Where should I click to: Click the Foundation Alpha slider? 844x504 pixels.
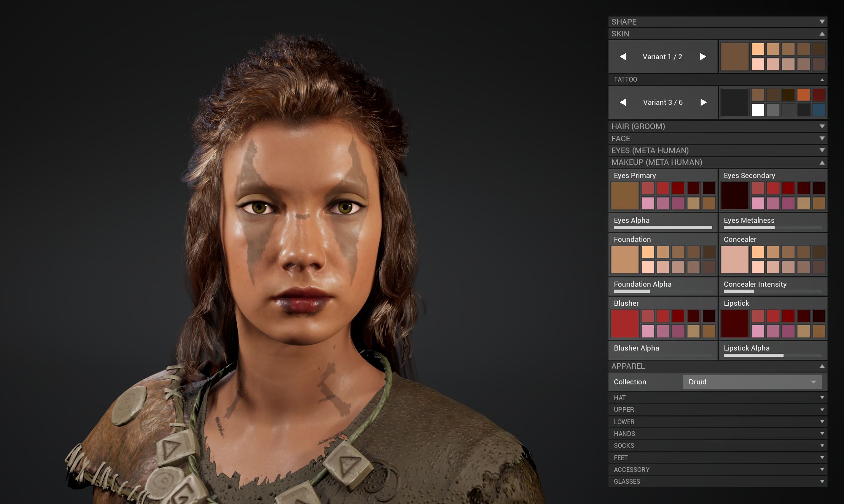coord(662,291)
